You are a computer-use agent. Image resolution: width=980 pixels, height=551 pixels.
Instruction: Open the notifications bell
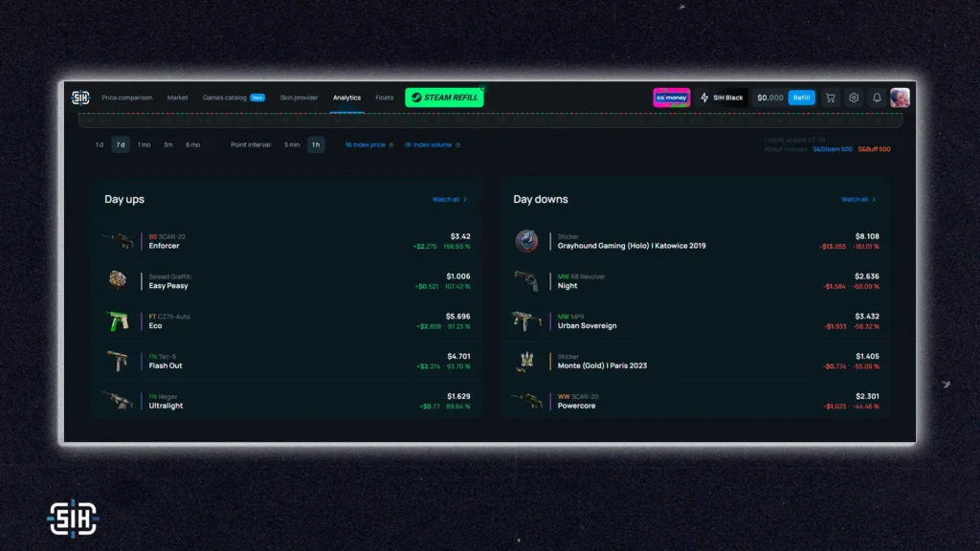click(x=877, y=98)
